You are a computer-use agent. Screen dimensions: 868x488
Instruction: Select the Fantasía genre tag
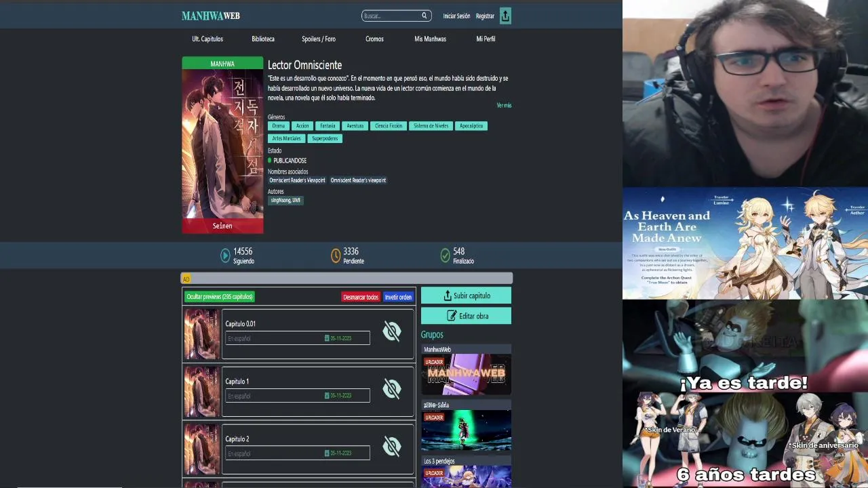coord(328,125)
